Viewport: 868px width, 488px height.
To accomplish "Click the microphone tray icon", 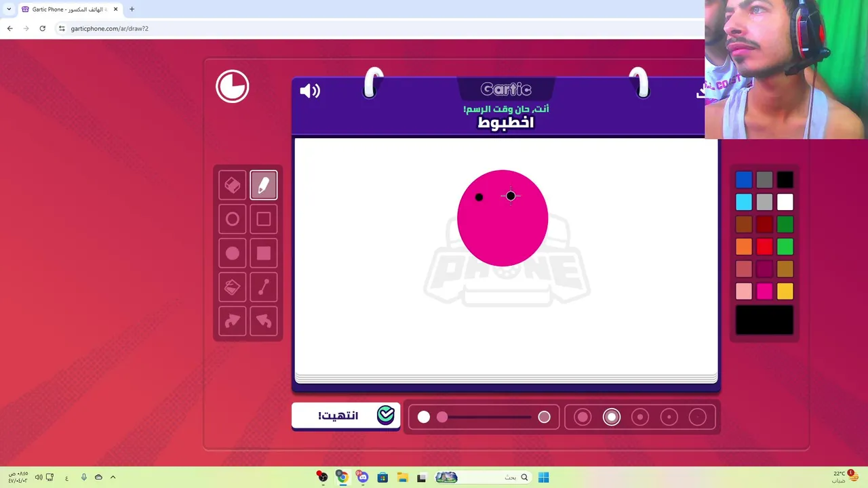I will (x=84, y=477).
